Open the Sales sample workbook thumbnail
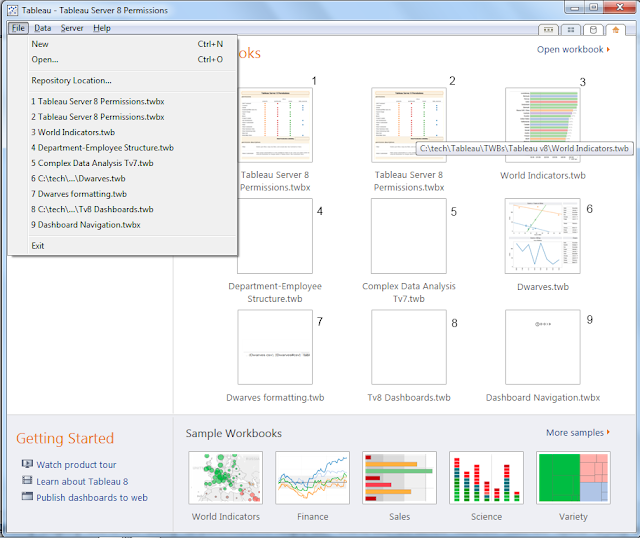Image resolution: width=640 pixels, height=538 pixels. [x=399, y=478]
